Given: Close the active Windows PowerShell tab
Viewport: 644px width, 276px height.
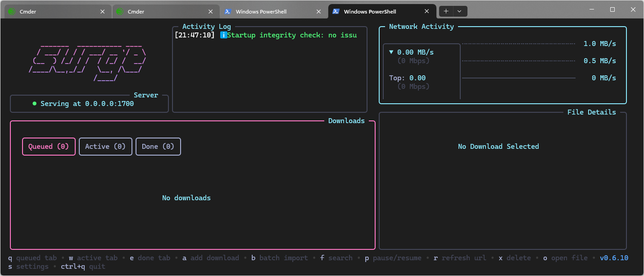Looking at the screenshot, I should (427, 11).
